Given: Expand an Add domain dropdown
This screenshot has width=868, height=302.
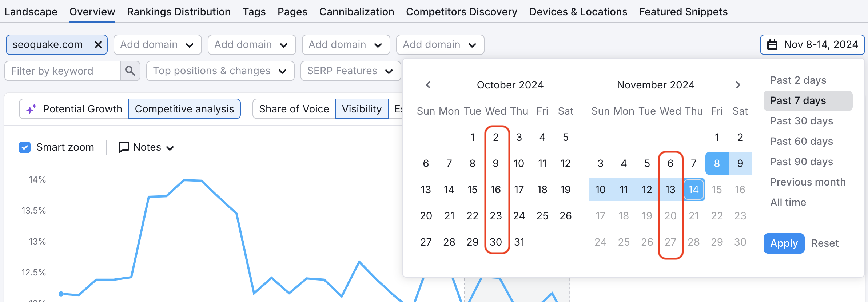Looking at the screenshot, I should 157,44.
